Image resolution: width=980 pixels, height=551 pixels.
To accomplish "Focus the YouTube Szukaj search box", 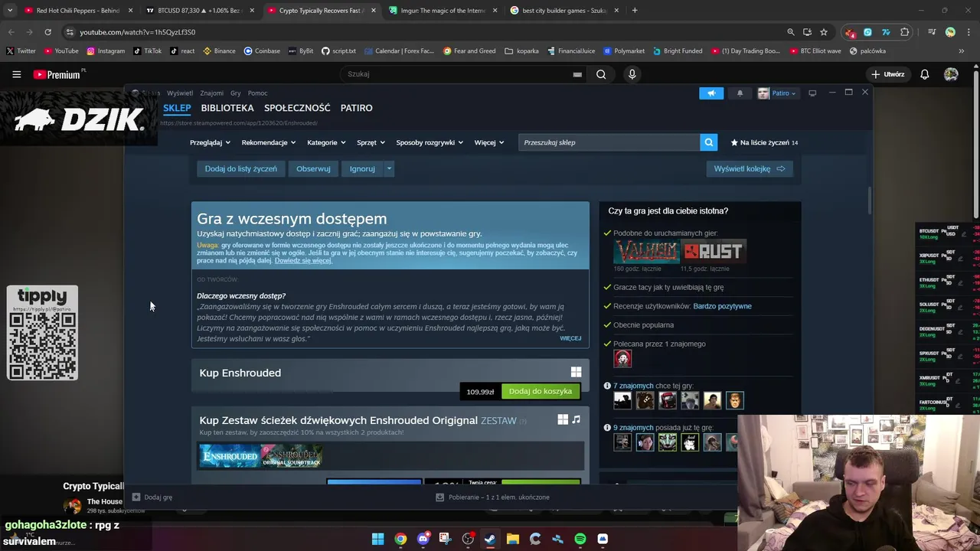I will pos(465,74).
